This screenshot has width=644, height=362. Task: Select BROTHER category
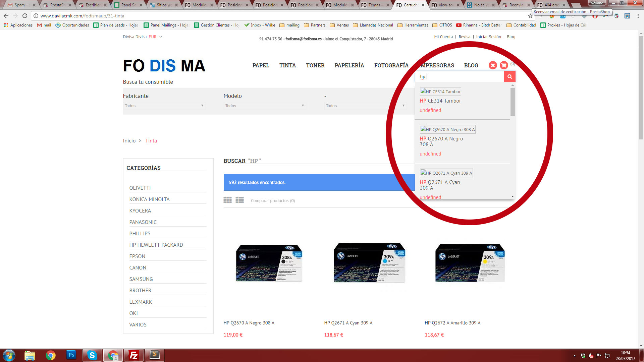pos(140,291)
